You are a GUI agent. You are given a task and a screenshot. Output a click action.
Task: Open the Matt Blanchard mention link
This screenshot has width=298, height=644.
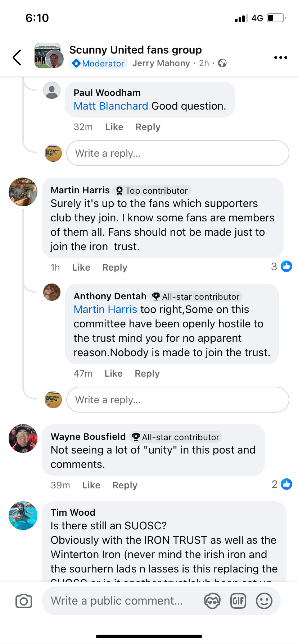111,106
